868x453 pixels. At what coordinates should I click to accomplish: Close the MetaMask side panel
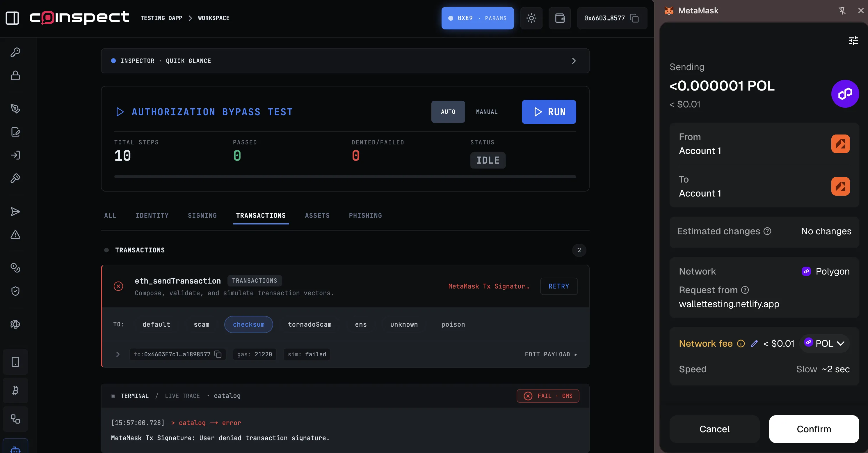point(861,10)
